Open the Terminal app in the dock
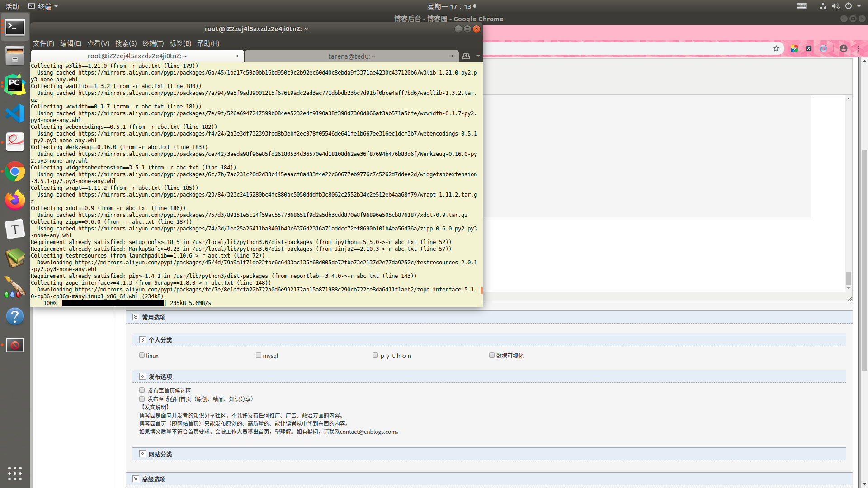This screenshot has width=868, height=488. point(15,28)
